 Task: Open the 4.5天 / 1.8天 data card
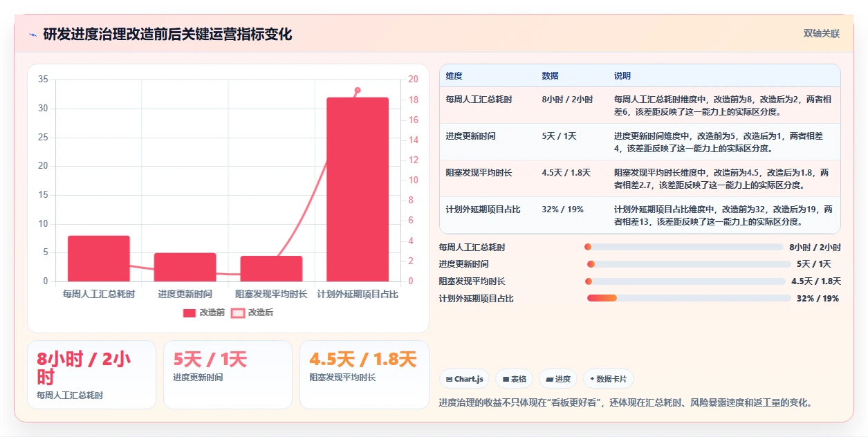pos(364,375)
